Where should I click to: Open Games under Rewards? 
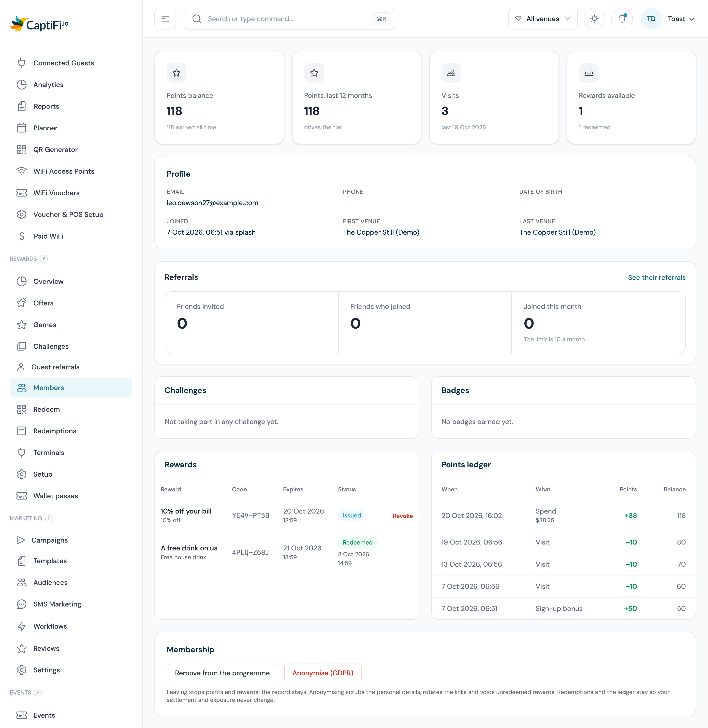(71, 325)
